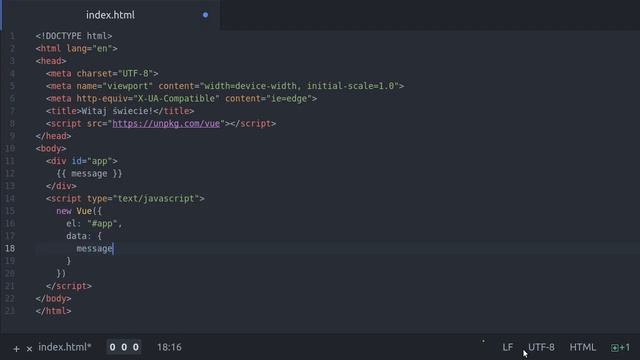Click the closing script tag on line 21
This screenshot has height=360, width=640.
pos(69,286)
